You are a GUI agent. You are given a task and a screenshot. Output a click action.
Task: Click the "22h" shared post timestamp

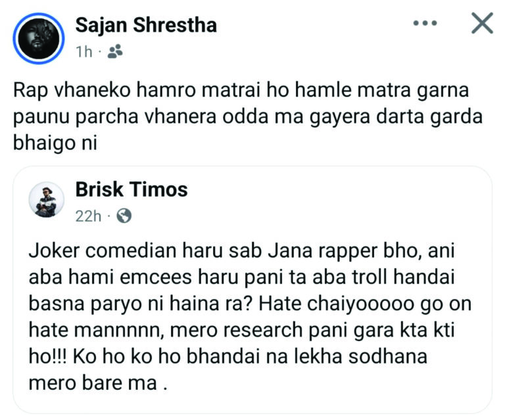click(x=88, y=216)
